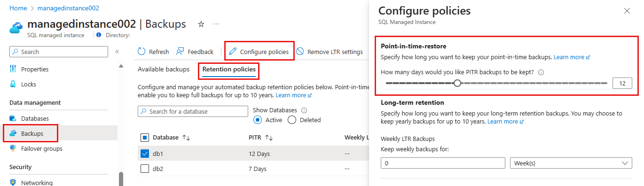644x186 pixels.
Task: Click Remove LTR settings button
Action: pos(330,52)
